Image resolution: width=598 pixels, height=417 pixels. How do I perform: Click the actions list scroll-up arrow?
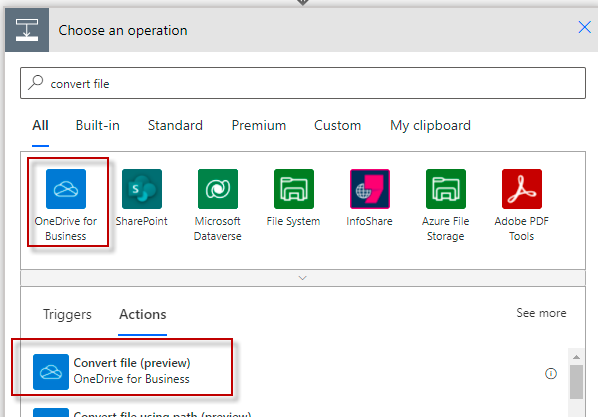click(576, 357)
